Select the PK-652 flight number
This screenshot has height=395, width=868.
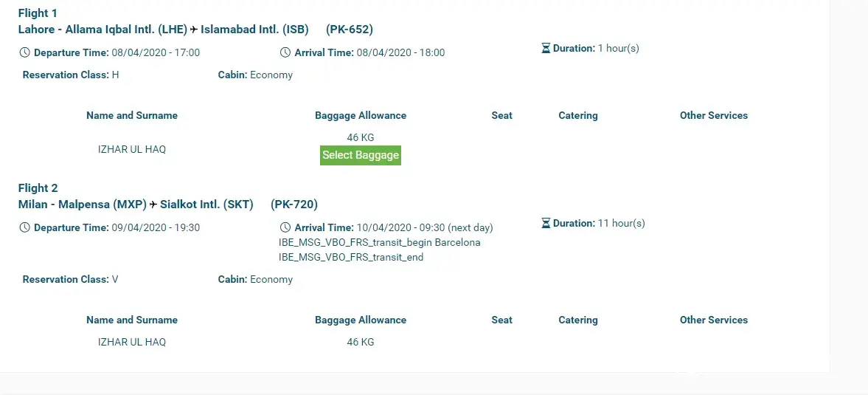[x=350, y=30]
